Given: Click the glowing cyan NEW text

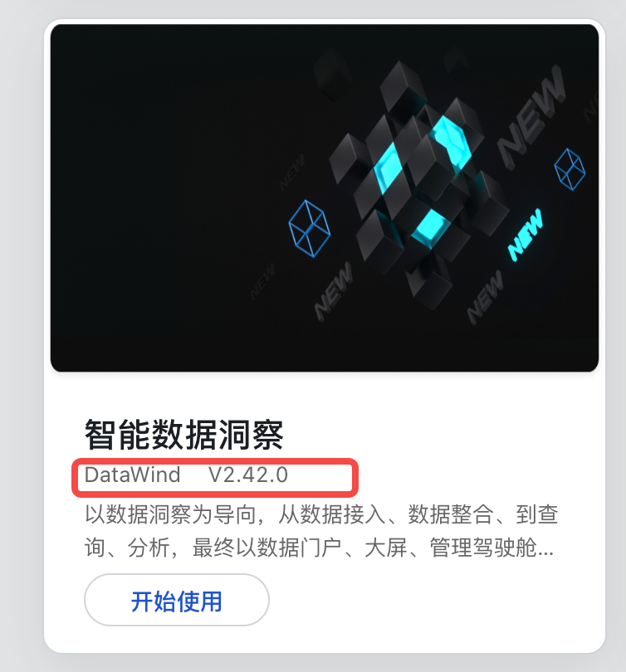Looking at the screenshot, I should pos(526,235).
